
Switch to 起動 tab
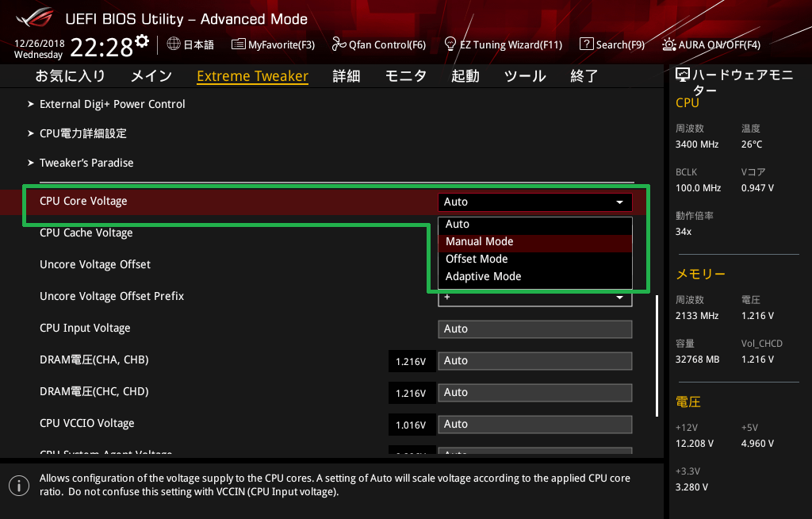point(465,76)
